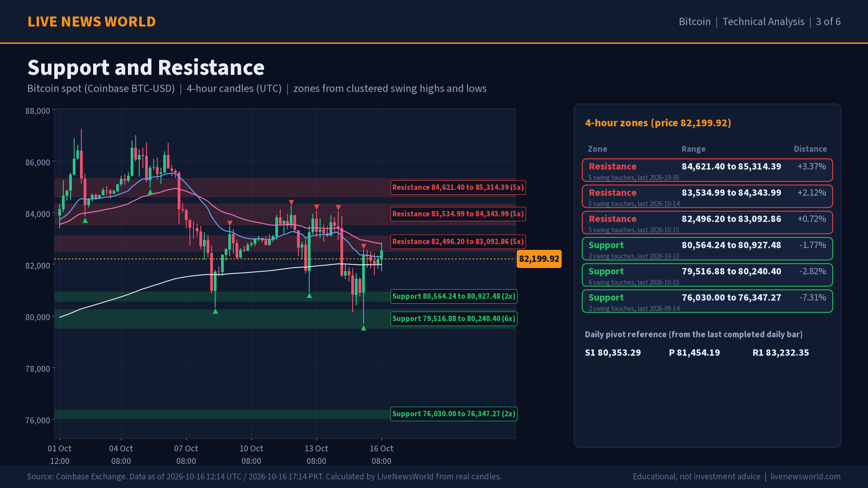Click the Support 79,516.88 to 80,240.40 chart label

coord(454,319)
